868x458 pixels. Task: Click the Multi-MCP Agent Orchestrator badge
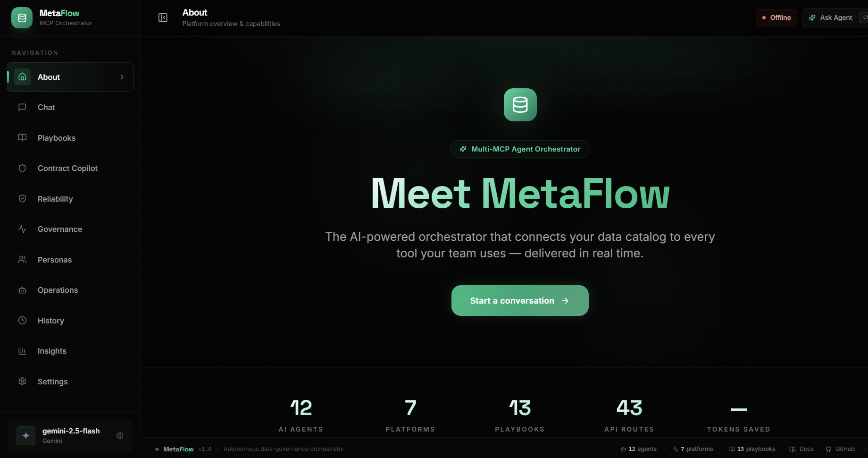coord(520,149)
